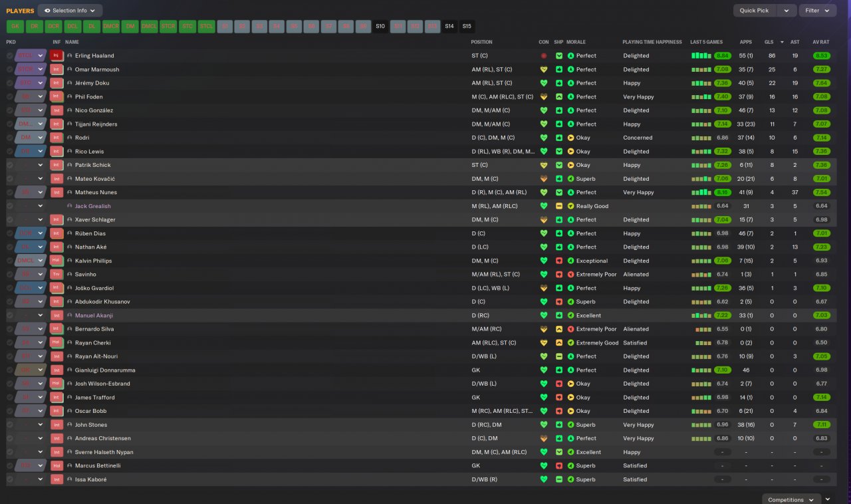Viewport: 851px width, 504px height.
Task: Open the Competitions dropdown
Action: click(790, 499)
